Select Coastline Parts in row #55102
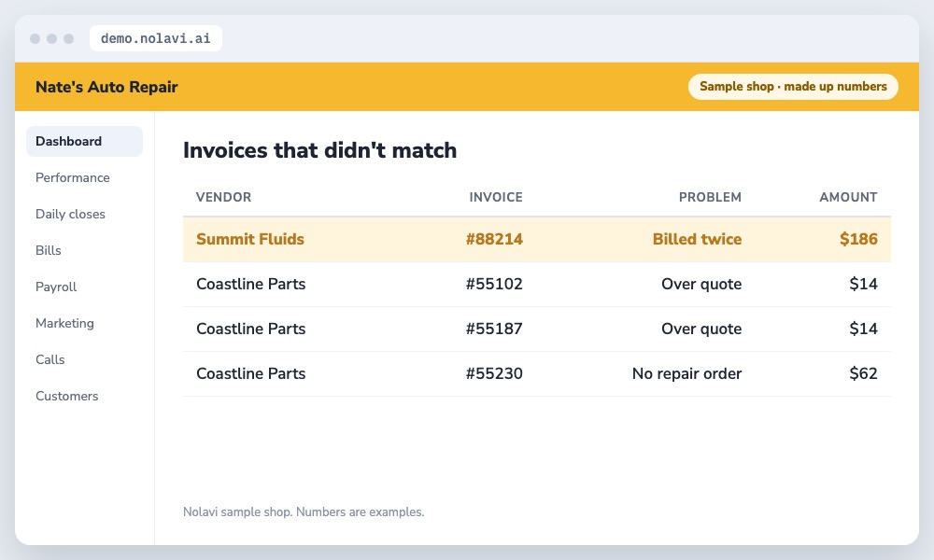This screenshot has width=934, height=560. click(250, 284)
